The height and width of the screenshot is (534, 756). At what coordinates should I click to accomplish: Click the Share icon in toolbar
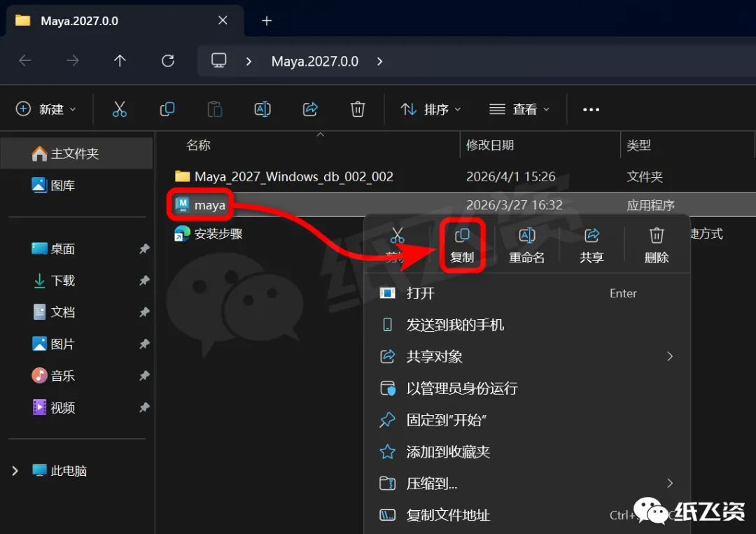pos(310,109)
